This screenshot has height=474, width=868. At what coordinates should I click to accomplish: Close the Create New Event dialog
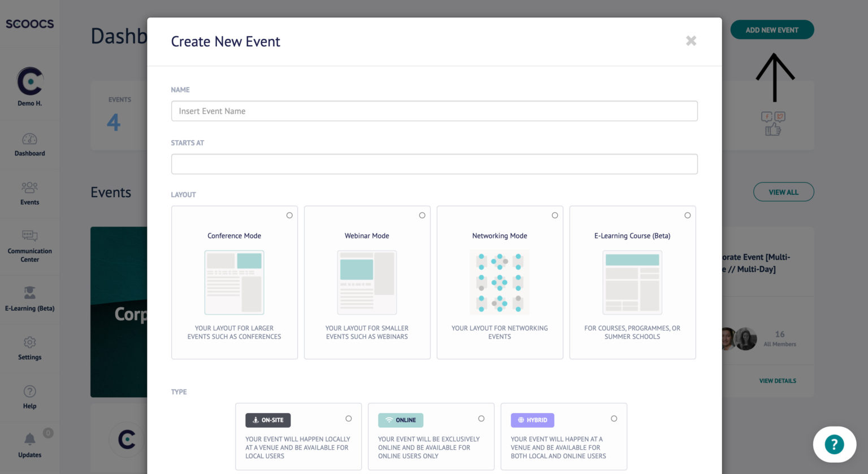pyautogui.click(x=691, y=41)
